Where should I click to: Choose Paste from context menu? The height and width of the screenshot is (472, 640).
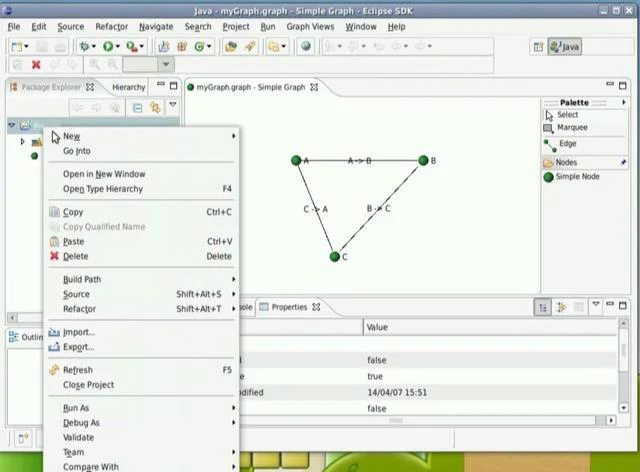(141, 241)
